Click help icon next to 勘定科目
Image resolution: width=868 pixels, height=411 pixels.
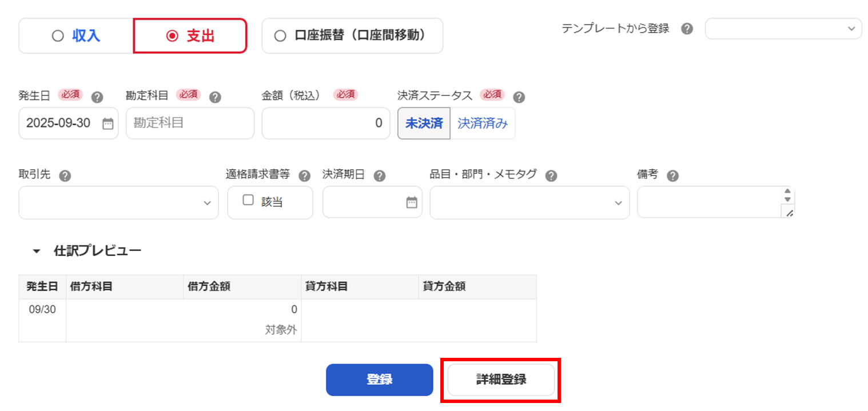coord(215,97)
